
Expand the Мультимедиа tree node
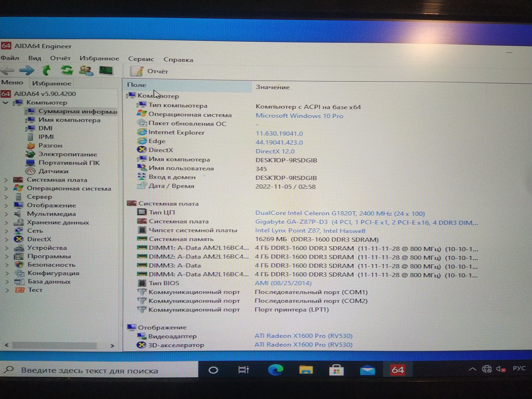click(6, 214)
